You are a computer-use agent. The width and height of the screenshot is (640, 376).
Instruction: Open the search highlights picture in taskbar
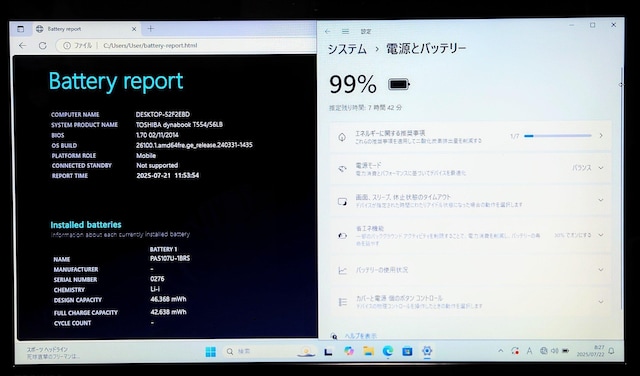coord(307,352)
